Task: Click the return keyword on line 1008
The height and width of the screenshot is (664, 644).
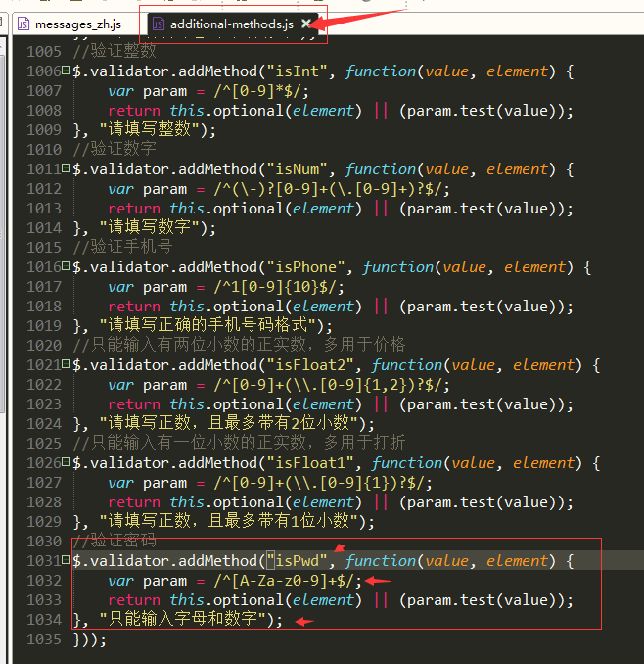Action: (x=134, y=111)
